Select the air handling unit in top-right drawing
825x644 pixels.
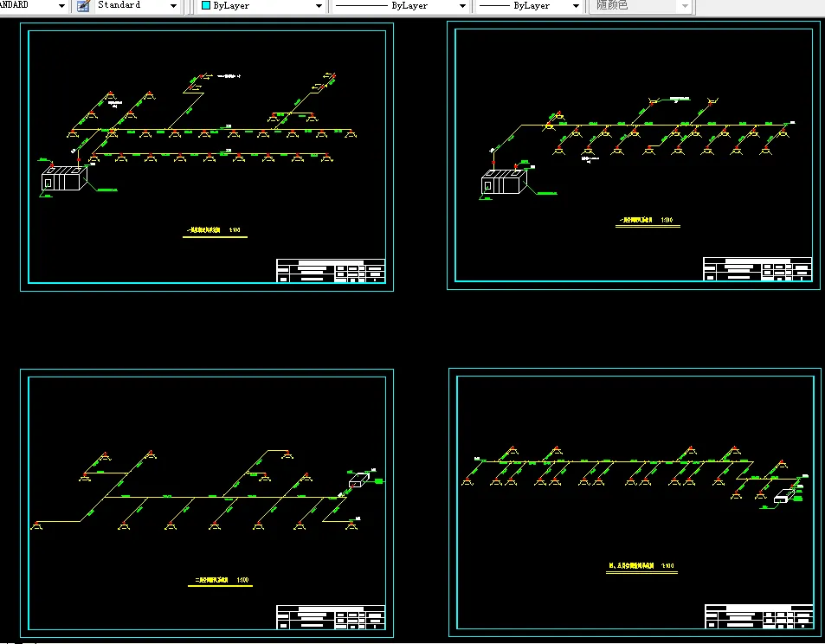(x=504, y=182)
